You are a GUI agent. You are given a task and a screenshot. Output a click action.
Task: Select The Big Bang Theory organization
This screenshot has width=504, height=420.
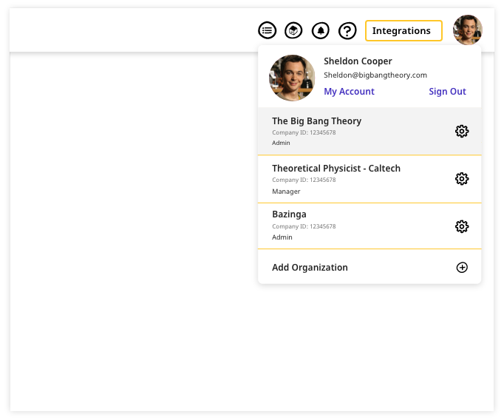[370, 131]
